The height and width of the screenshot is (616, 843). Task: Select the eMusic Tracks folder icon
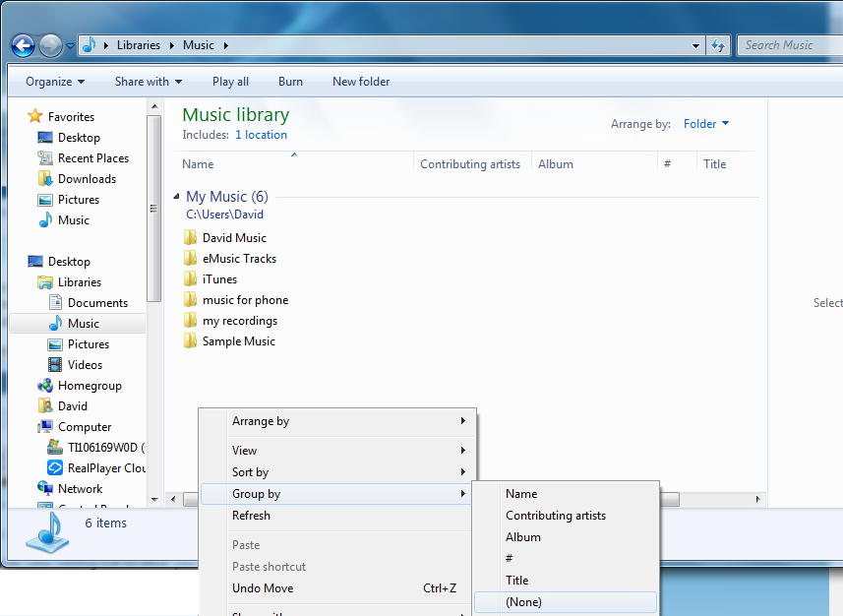tap(190, 258)
